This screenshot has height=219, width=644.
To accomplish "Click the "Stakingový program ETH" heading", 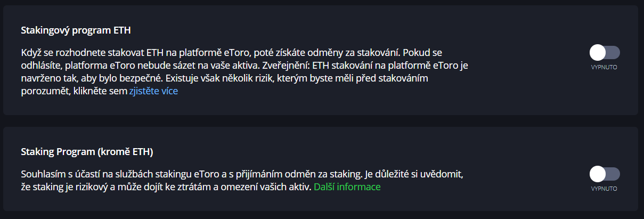I will pos(76,30).
